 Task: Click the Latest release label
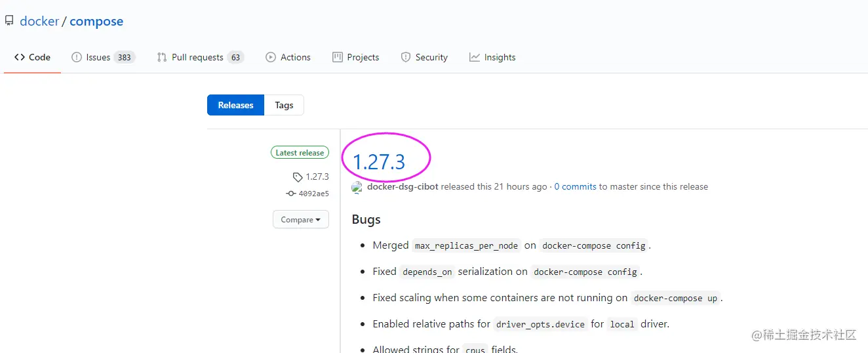coord(300,152)
